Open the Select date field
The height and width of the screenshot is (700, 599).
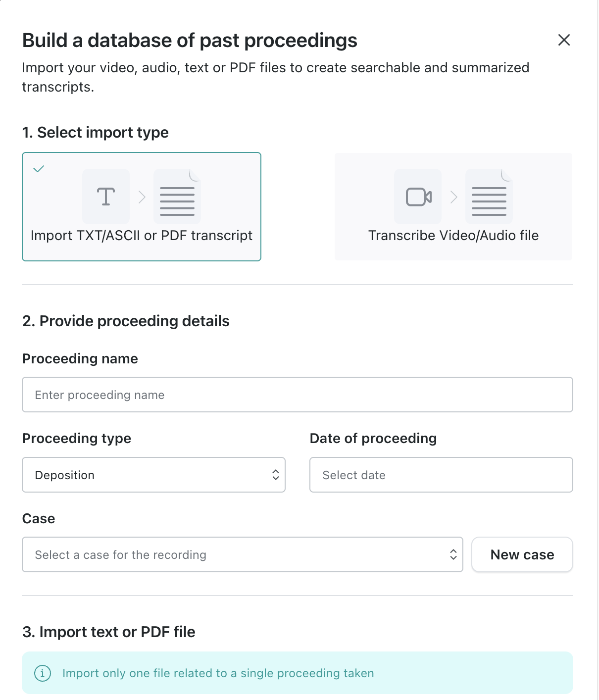click(441, 475)
